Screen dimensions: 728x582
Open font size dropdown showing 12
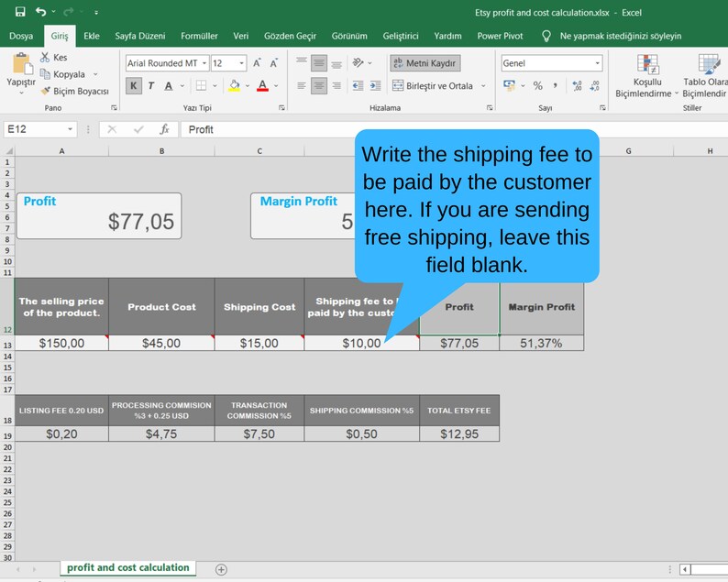pyautogui.click(x=241, y=62)
